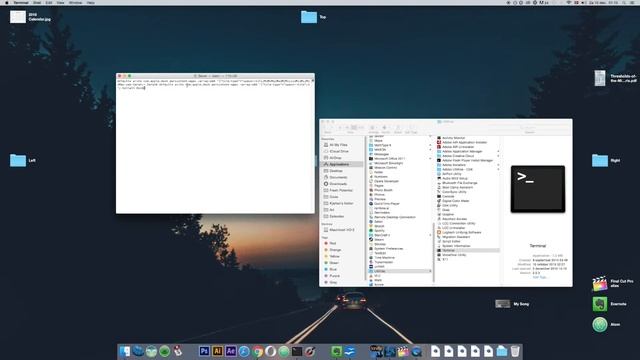Open the Terminal icon in the Dock
The height and width of the screenshot is (360, 640).
click(297, 351)
